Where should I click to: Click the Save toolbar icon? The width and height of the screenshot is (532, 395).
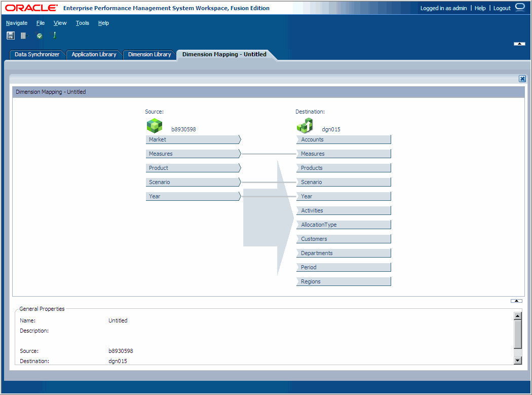pyautogui.click(x=11, y=35)
